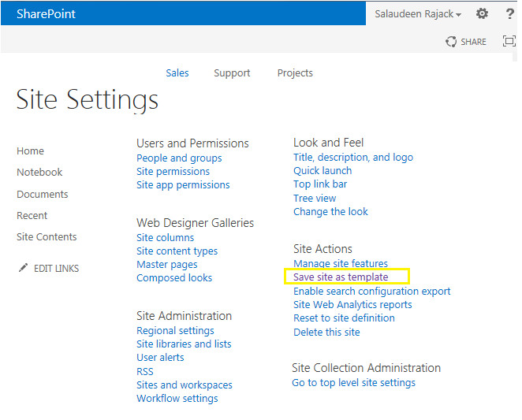This screenshot has height=420, width=522.
Task: Open Site columns gallery
Action: pyautogui.click(x=165, y=238)
